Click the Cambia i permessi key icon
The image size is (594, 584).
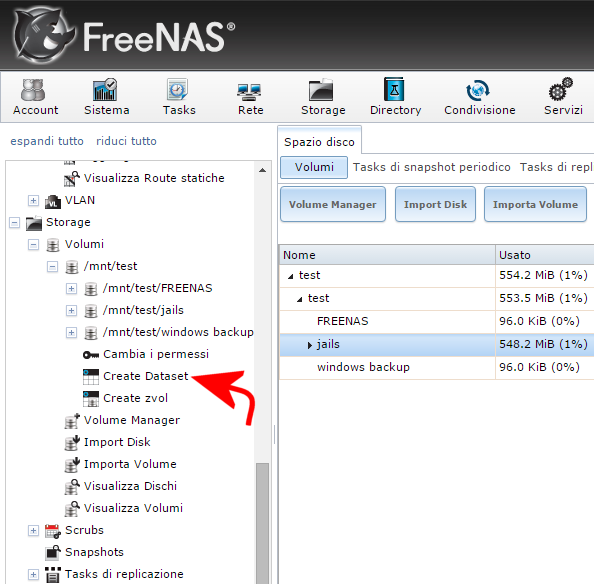91,355
